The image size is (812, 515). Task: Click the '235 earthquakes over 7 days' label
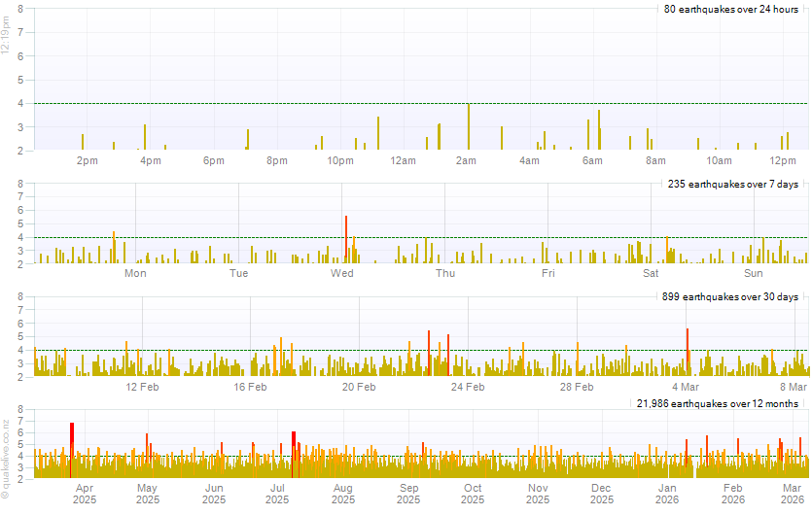pyautogui.click(x=733, y=184)
